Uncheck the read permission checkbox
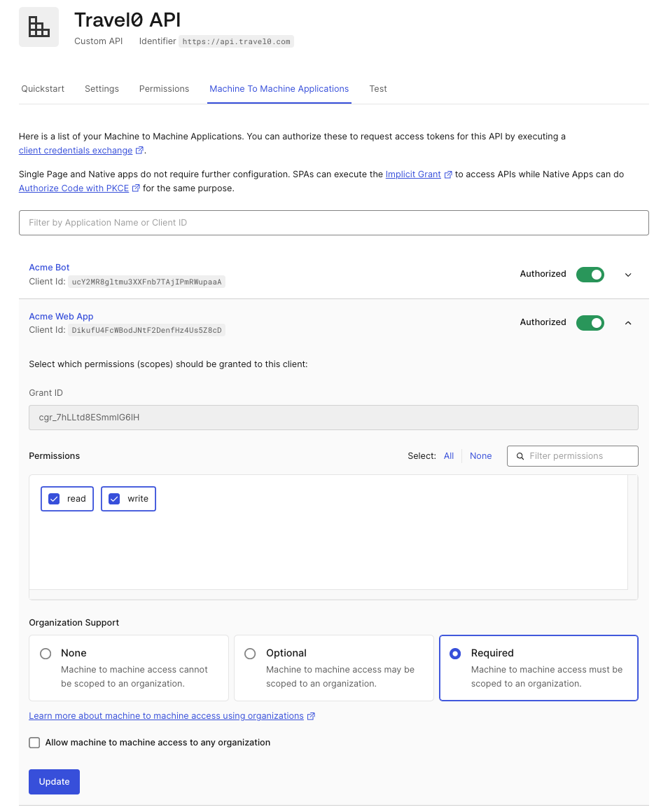Image resolution: width=661 pixels, height=812 pixels. [54, 499]
